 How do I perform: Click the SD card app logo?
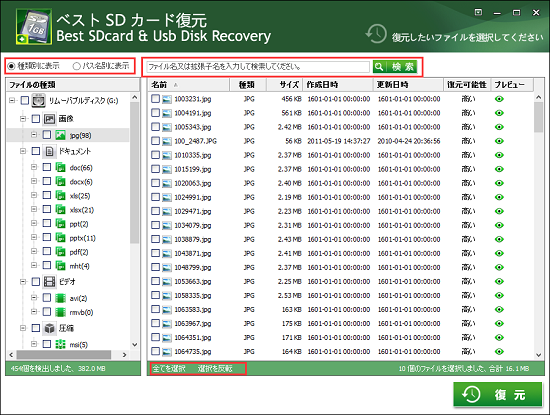tap(34, 27)
